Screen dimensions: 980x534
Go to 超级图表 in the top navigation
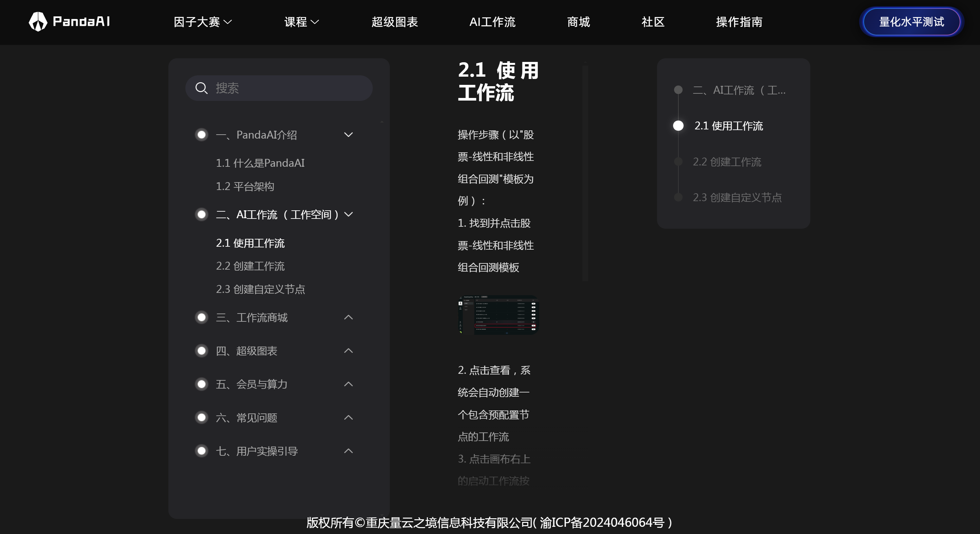coord(394,22)
